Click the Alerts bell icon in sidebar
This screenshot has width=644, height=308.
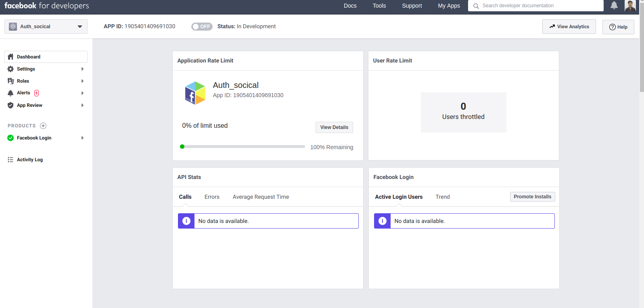pos(10,93)
